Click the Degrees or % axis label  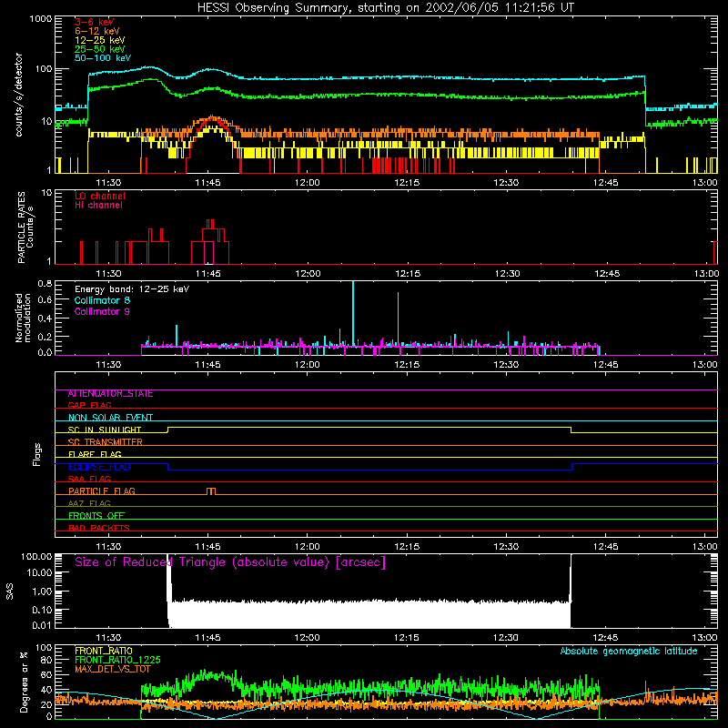(24, 682)
